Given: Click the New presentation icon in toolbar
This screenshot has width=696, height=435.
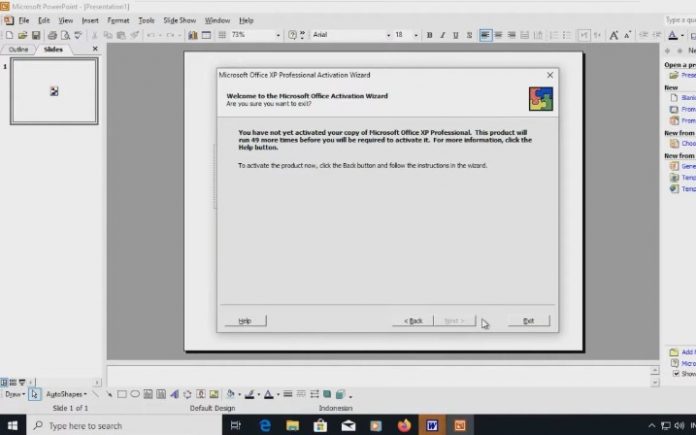Looking at the screenshot, I should pyautogui.click(x=9, y=35).
